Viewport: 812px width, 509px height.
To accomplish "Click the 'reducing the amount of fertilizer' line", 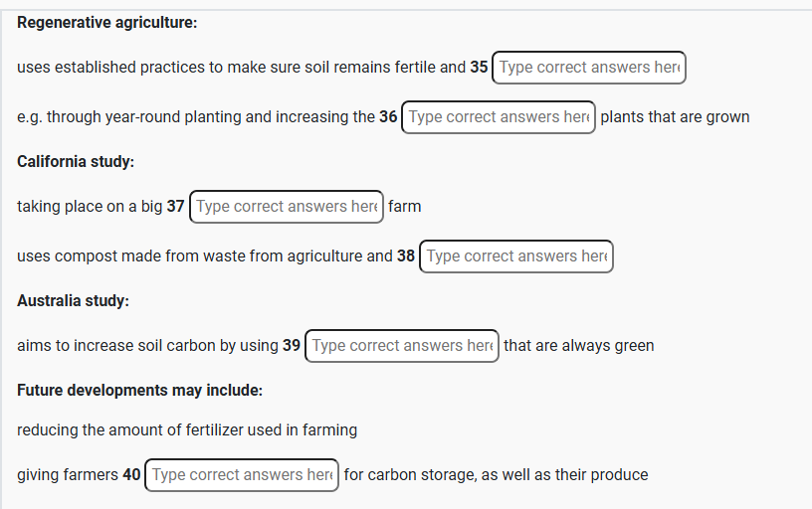I will pos(187,430).
